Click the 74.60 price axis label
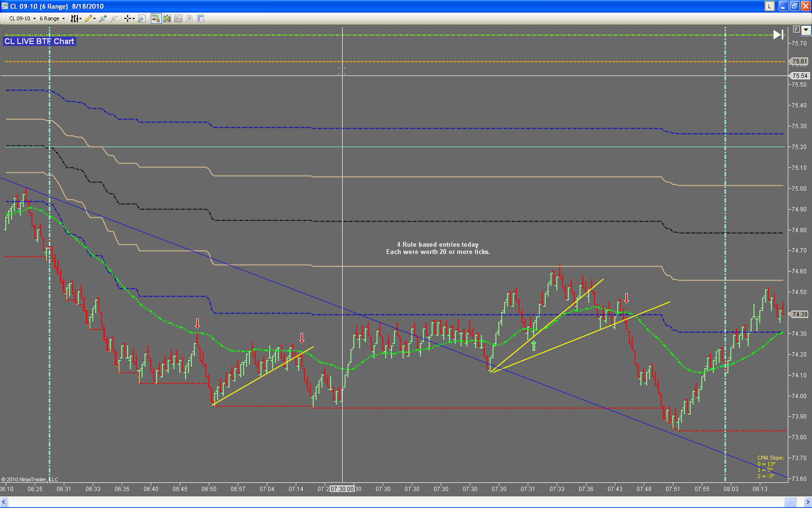 (799, 271)
